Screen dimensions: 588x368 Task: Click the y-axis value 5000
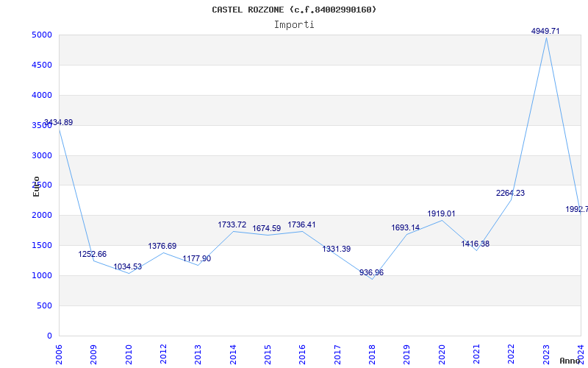click(42, 35)
